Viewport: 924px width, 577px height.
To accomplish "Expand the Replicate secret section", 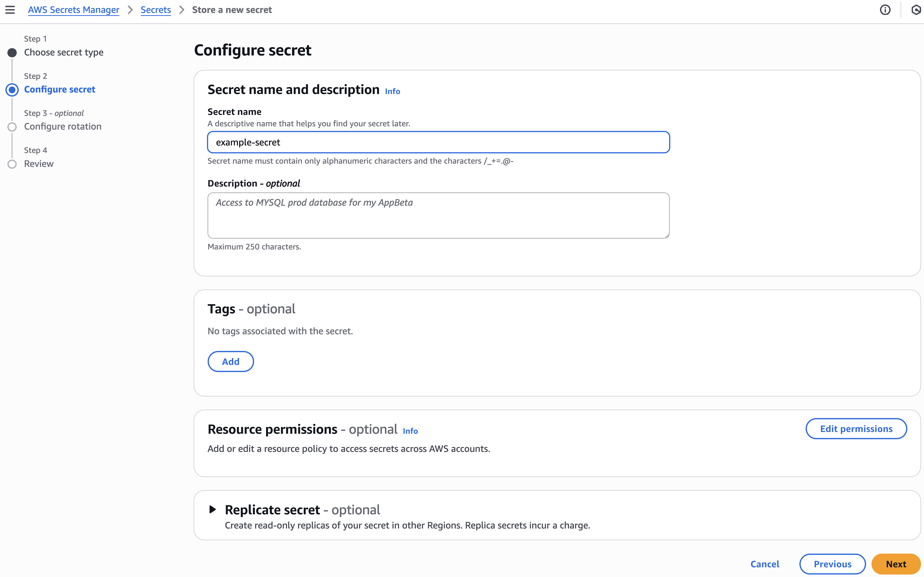I will pyautogui.click(x=213, y=509).
